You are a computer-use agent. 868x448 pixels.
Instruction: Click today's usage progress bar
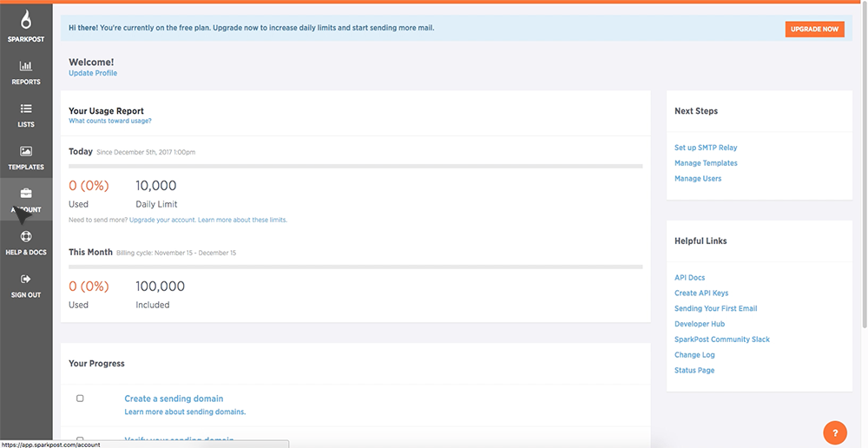click(355, 165)
